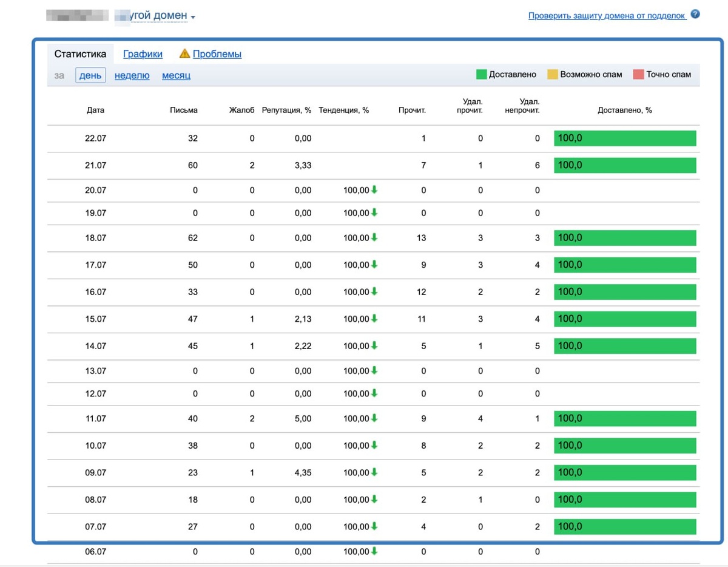Open the help question mark icon

point(695,15)
